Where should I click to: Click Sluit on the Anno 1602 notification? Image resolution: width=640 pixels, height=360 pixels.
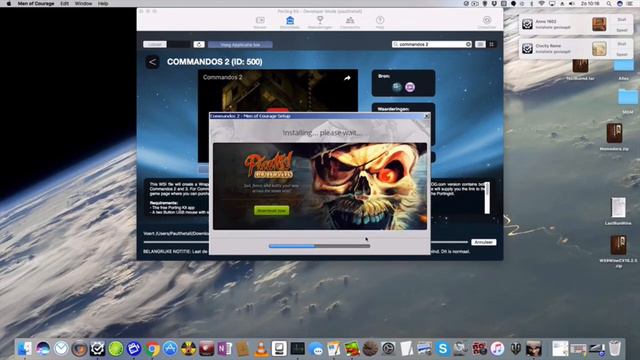pos(622,20)
